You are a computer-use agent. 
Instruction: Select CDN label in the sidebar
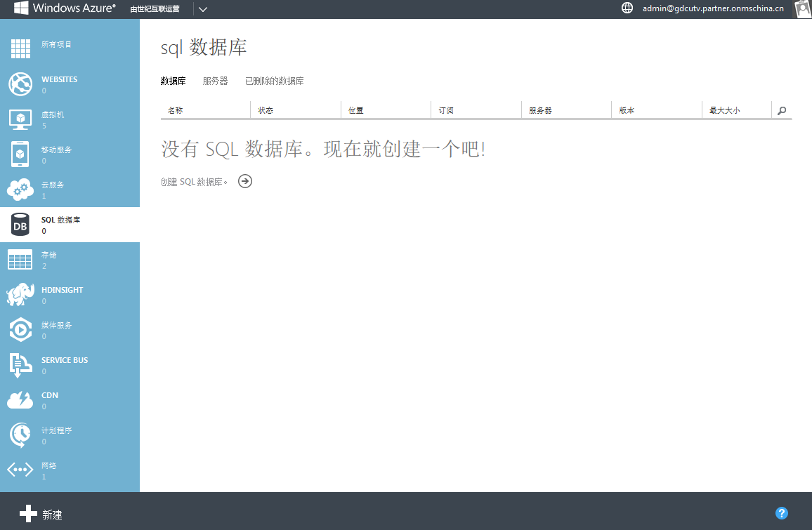pyautogui.click(x=50, y=395)
